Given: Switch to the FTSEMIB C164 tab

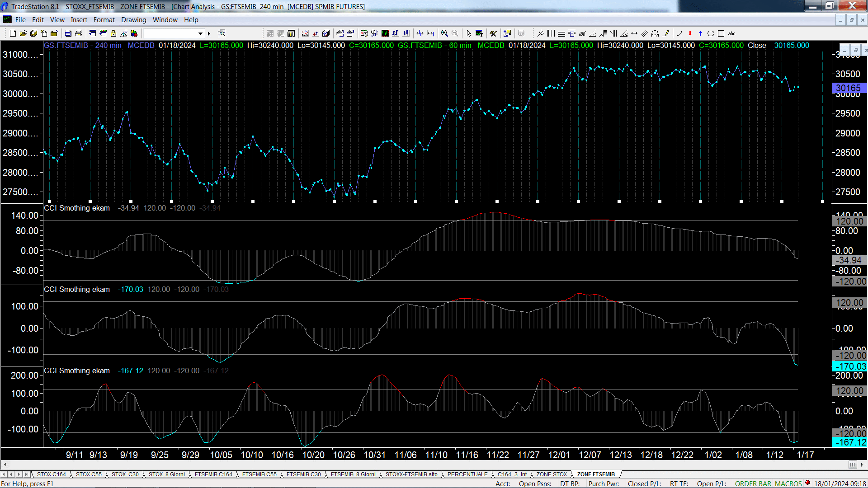Looking at the screenshot, I should pyautogui.click(x=213, y=474).
